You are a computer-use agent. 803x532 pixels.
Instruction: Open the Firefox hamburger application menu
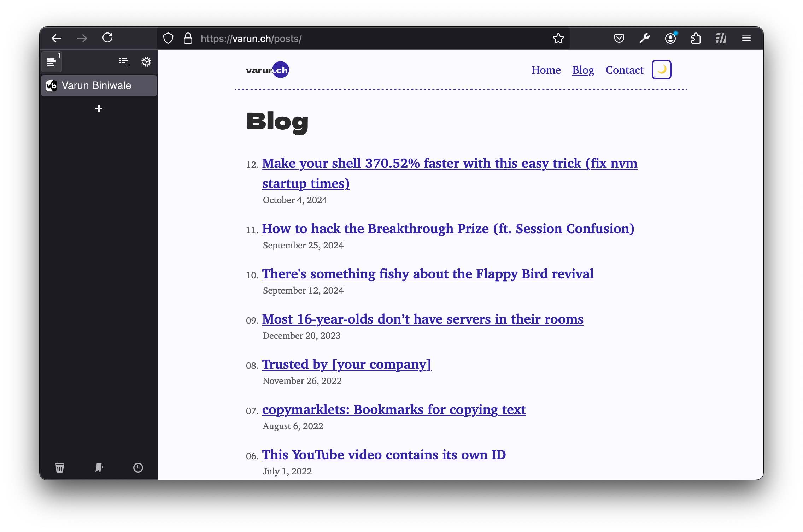point(746,38)
